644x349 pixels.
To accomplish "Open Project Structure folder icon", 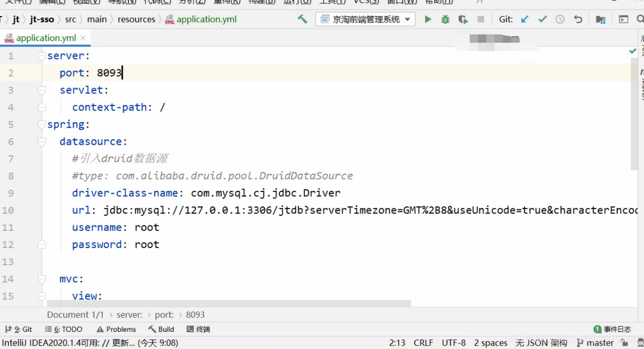I will [x=601, y=19].
